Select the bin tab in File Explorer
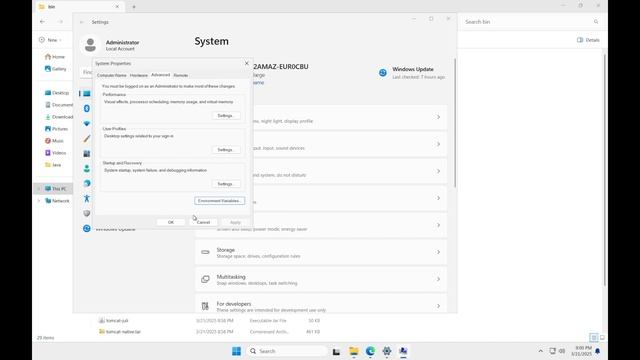Viewport: 640px width, 360px height. tap(80, 7)
